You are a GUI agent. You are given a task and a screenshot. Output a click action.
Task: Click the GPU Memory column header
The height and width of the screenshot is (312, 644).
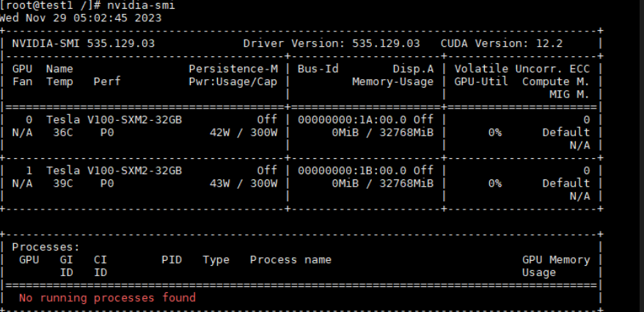(556, 260)
